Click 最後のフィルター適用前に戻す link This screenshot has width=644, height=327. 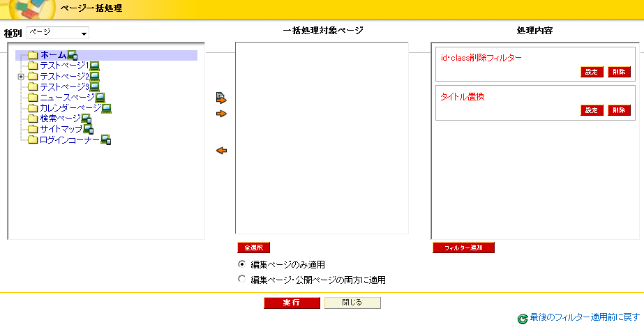point(585,318)
